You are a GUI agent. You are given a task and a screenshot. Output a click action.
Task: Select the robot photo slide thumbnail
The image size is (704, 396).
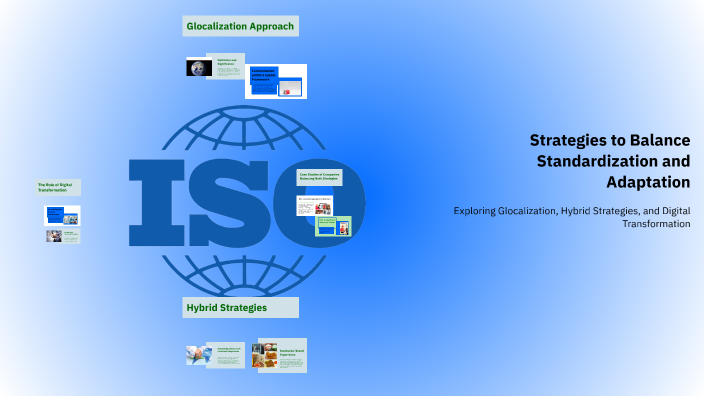pyautogui.click(x=63, y=236)
